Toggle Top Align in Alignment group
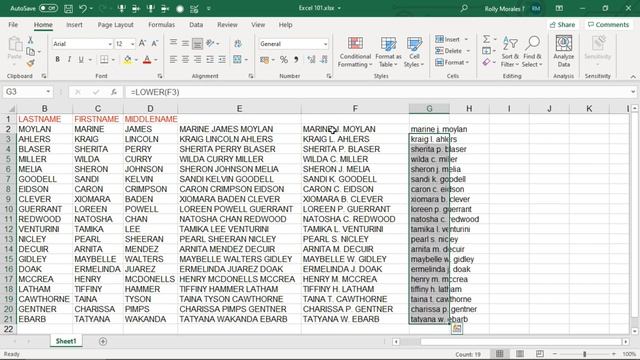 (173, 43)
